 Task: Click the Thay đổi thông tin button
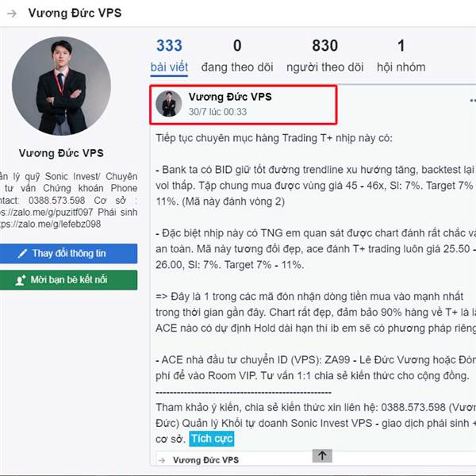pos(68,254)
